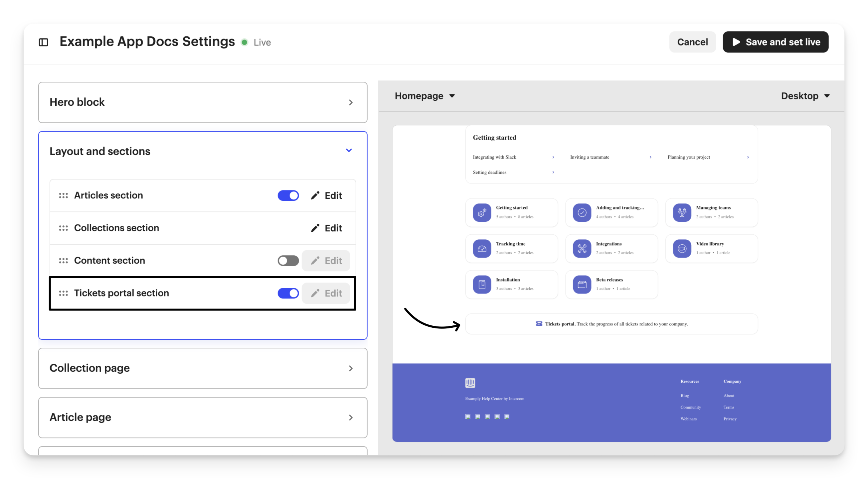The width and height of the screenshot is (868, 479).
Task: Disable the Articles section toggle
Action: click(288, 195)
